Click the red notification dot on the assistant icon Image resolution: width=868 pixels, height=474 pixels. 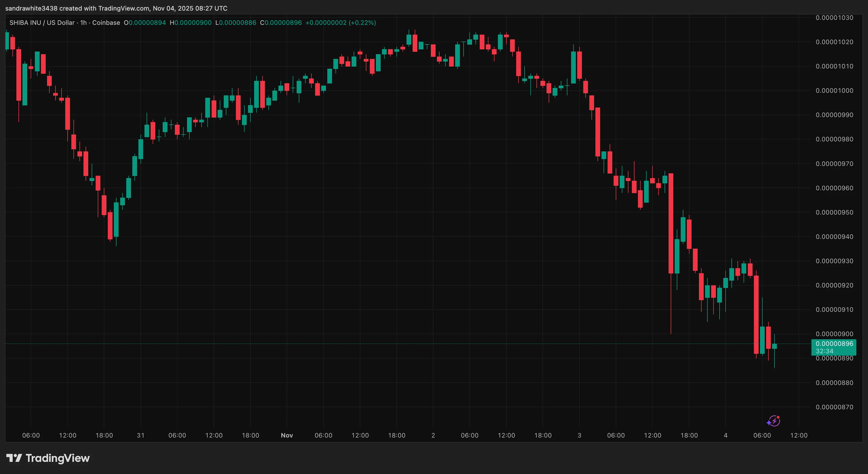[x=778, y=417]
